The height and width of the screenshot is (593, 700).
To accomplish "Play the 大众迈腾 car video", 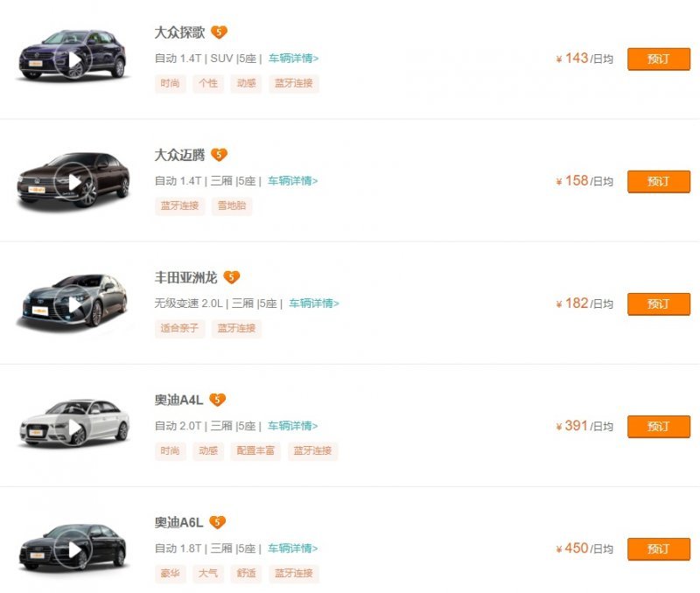I will 74,182.
